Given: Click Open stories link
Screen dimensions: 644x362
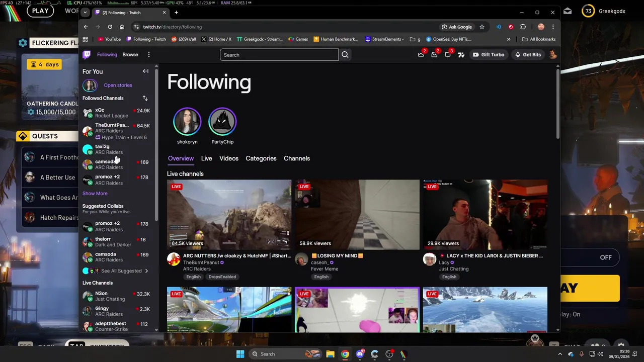Looking at the screenshot, I should [118, 85].
